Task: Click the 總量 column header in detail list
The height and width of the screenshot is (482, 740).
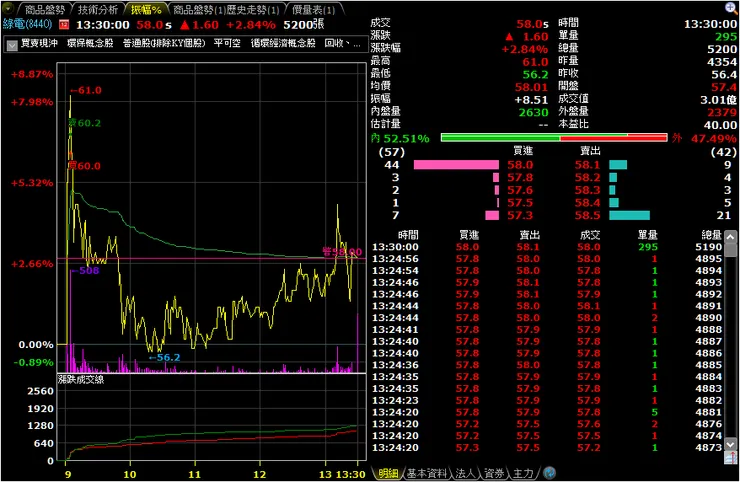Action: [711, 235]
